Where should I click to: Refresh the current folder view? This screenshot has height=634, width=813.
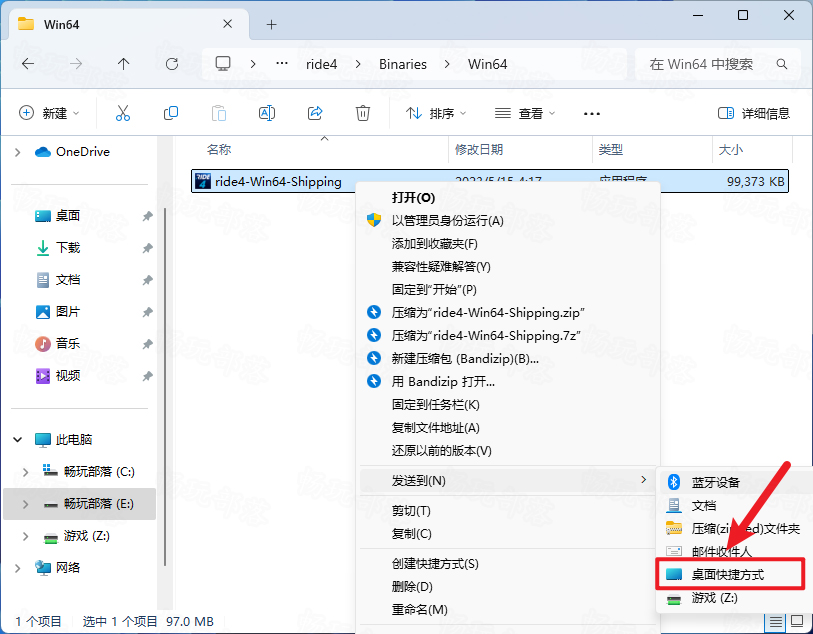pyautogui.click(x=172, y=64)
